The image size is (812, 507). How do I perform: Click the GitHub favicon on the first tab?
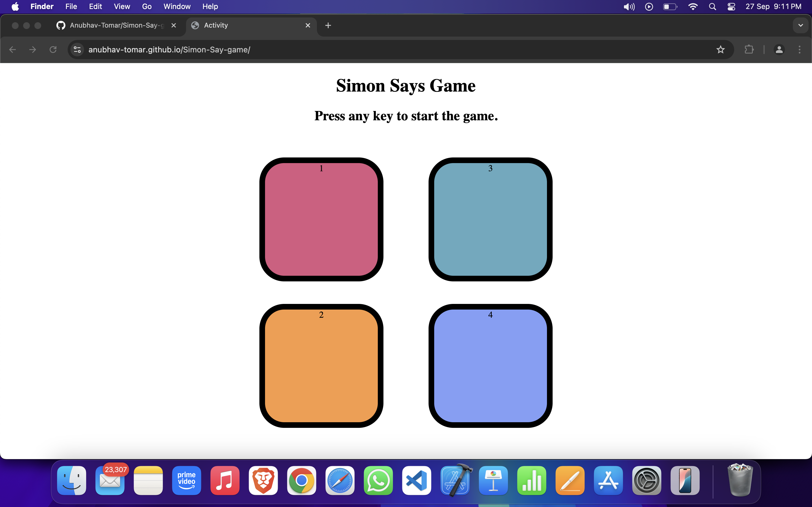tap(60, 25)
